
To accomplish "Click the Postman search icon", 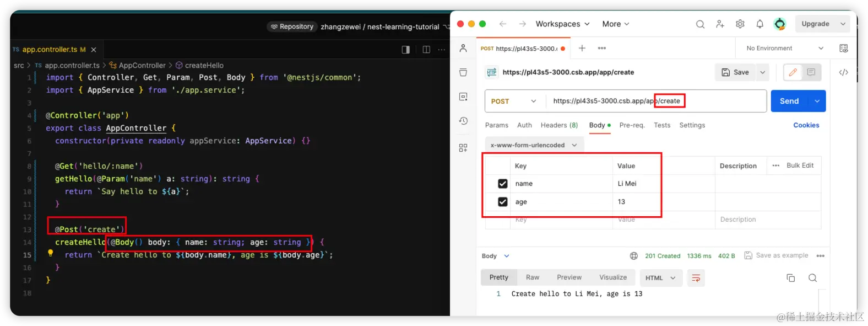I will [x=700, y=24].
